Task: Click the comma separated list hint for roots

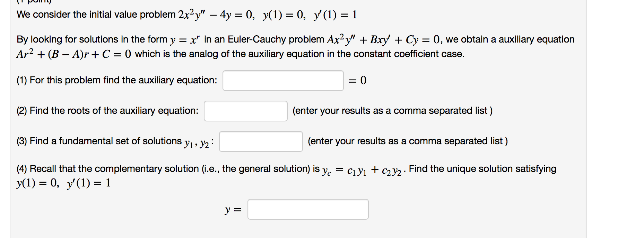Action: tap(392, 111)
